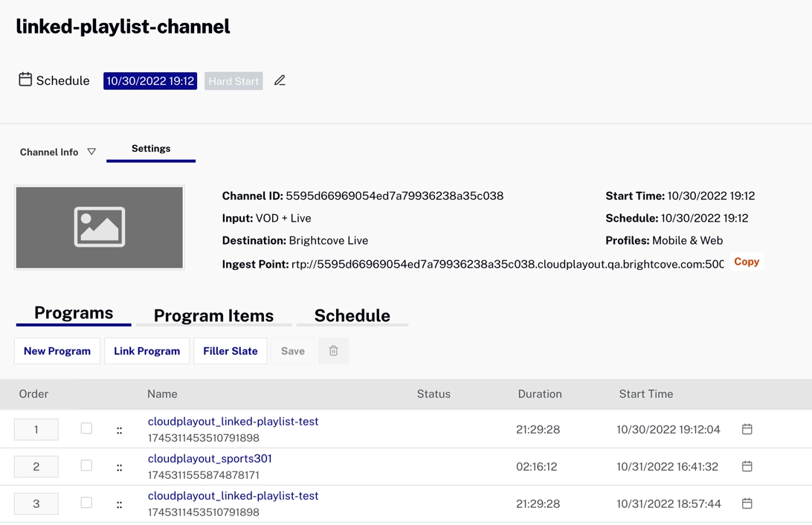This screenshot has height=525, width=812.
Task: Copy the ingest point URL
Action: coord(746,262)
